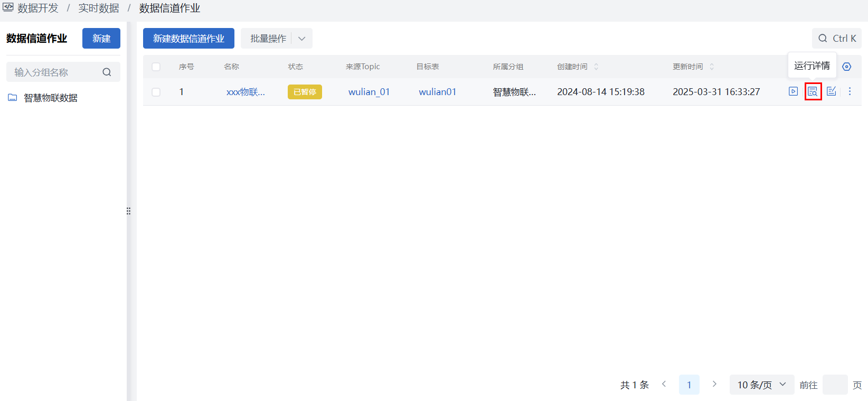Open the 10 条/页 page size dropdown
The width and height of the screenshot is (868, 401).
pyautogui.click(x=762, y=385)
